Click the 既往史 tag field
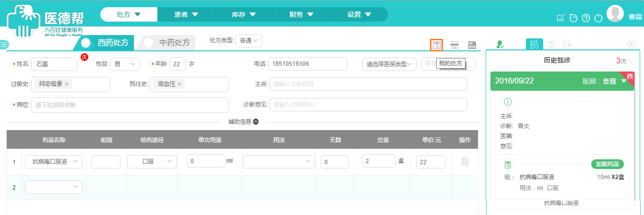This screenshot has width=644, height=215. pyautogui.click(x=189, y=84)
